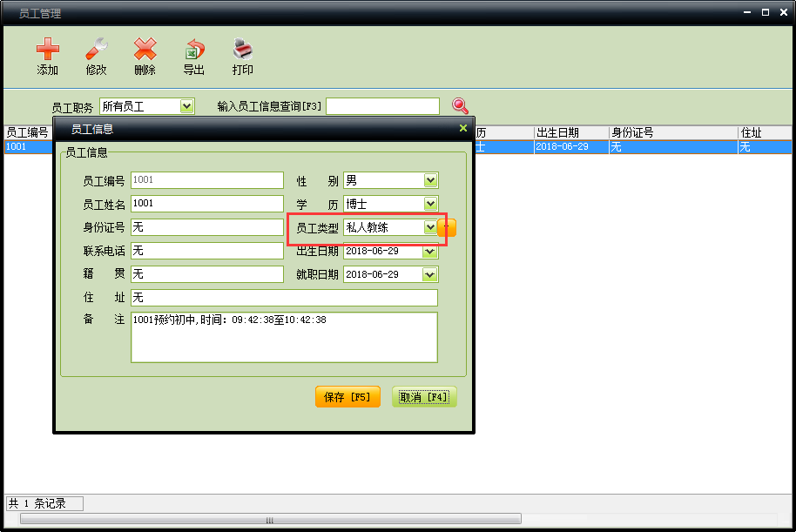Click the red plus 添加 icon
Image resolution: width=796 pixels, height=532 pixels.
[48, 50]
